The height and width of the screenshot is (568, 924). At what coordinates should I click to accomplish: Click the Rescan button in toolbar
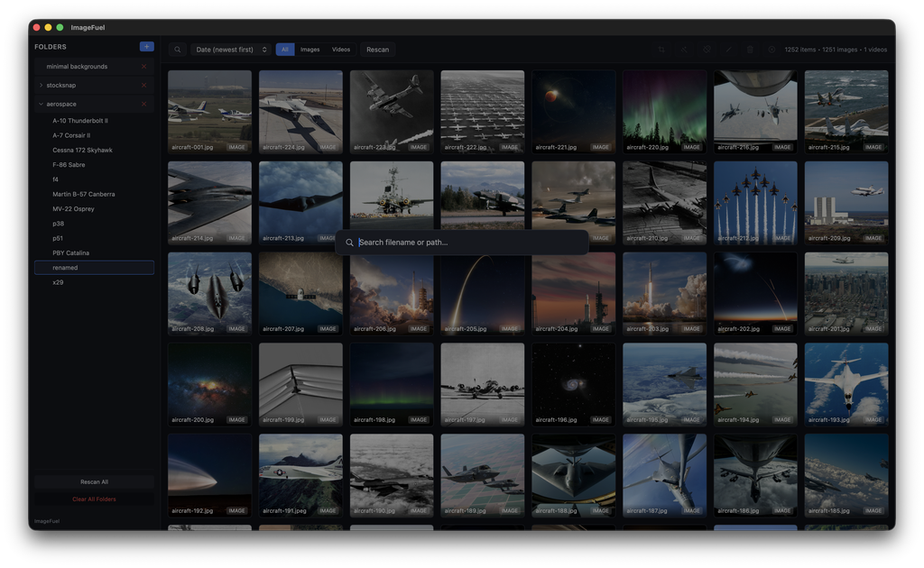pyautogui.click(x=377, y=50)
